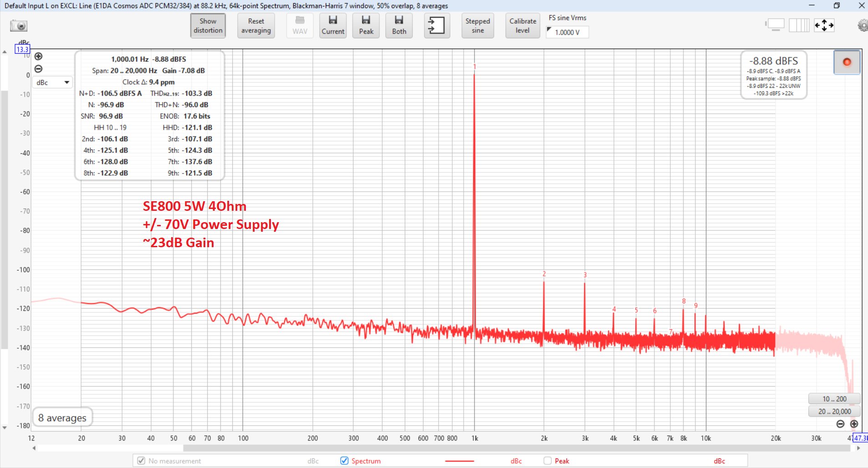Click the single-bar display layout icon

coord(775,25)
